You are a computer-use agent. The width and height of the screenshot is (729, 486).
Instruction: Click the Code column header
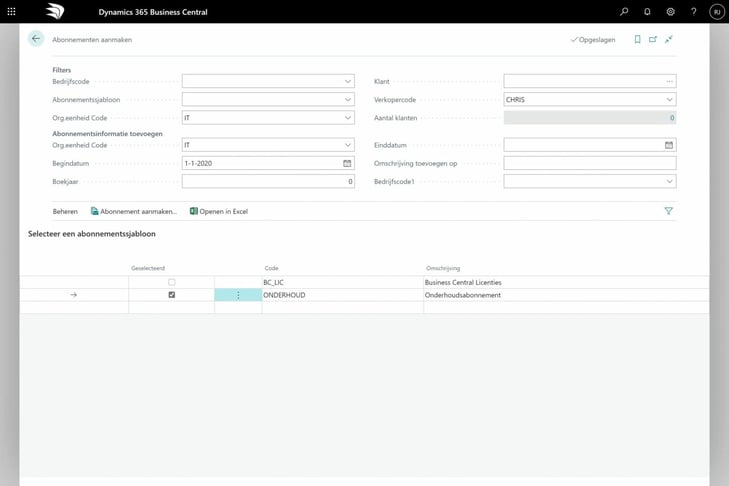tap(272, 268)
